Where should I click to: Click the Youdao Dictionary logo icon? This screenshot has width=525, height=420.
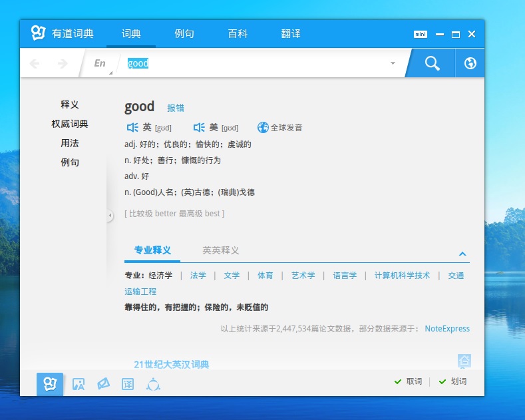tap(38, 33)
